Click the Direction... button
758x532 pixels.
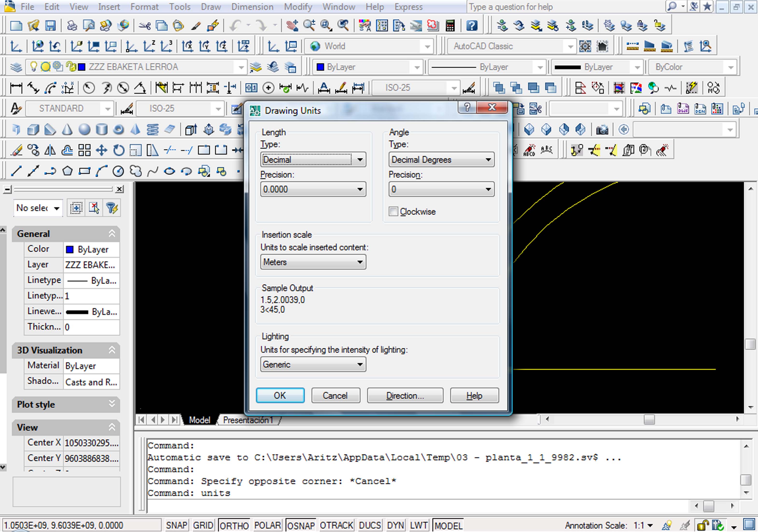(405, 396)
